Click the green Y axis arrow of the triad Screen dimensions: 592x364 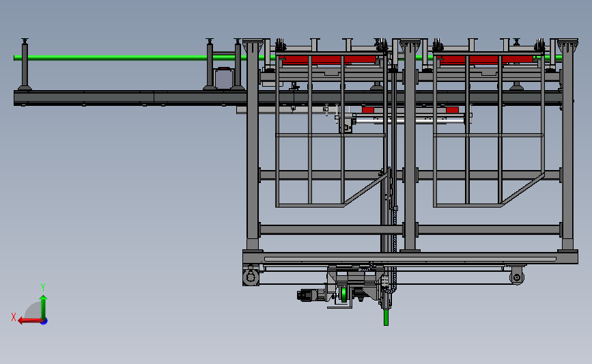coord(44,307)
